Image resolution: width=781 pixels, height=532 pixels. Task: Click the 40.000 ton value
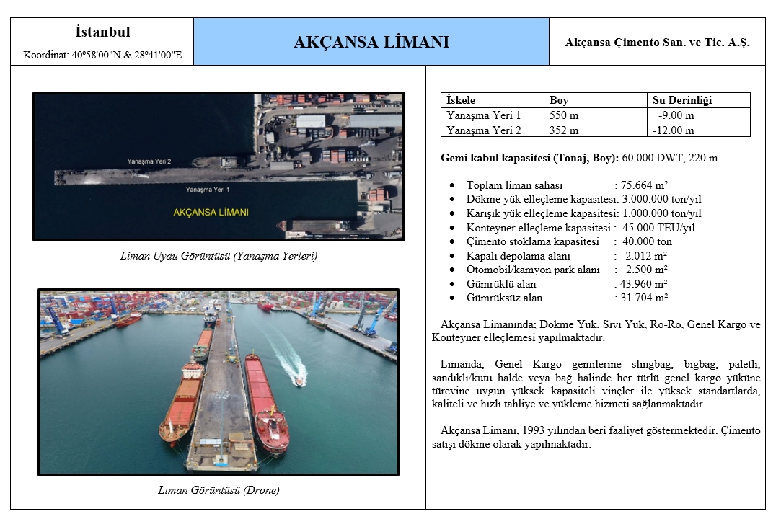click(x=647, y=241)
